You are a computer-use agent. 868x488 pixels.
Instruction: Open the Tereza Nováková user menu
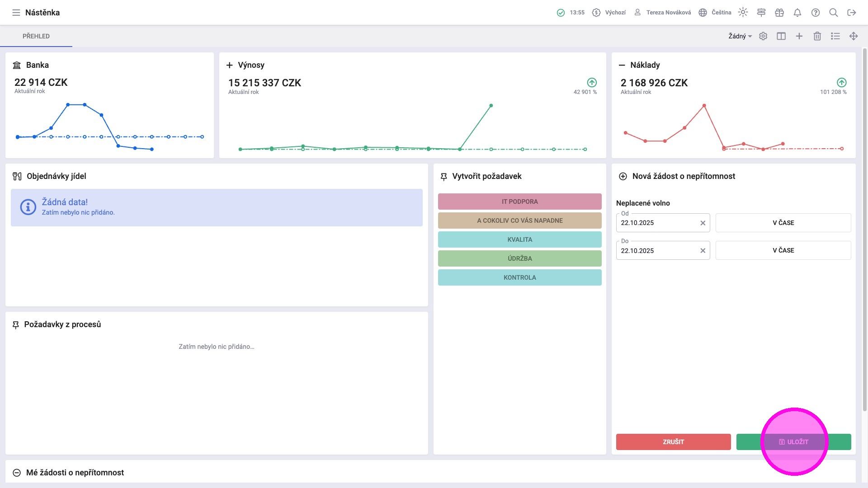tap(663, 13)
